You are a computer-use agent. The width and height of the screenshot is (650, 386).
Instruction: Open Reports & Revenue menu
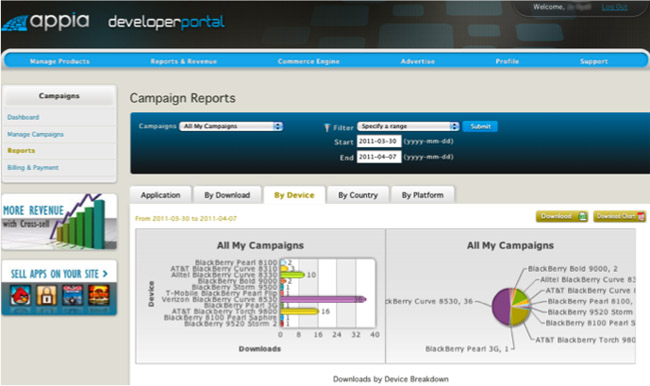184,61
